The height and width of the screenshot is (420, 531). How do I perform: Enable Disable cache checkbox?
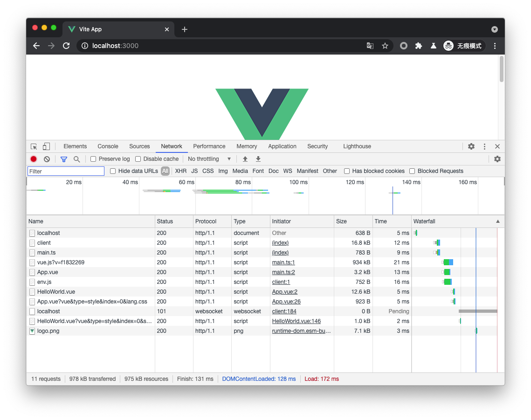[138, 159]
